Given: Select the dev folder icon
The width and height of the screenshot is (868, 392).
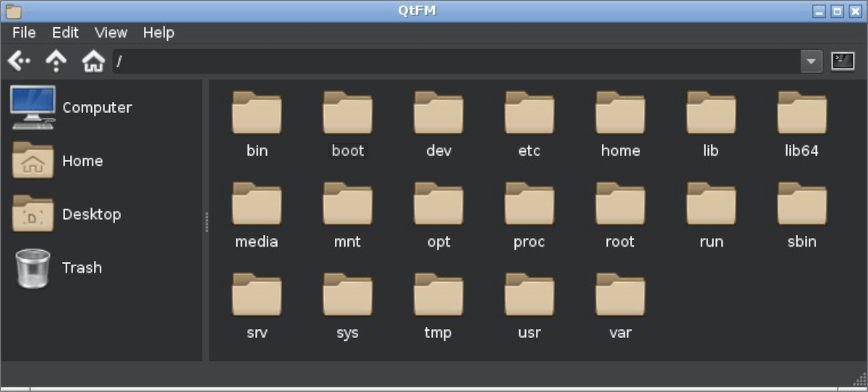Looking at the screenshot, I should pos(439,113).
